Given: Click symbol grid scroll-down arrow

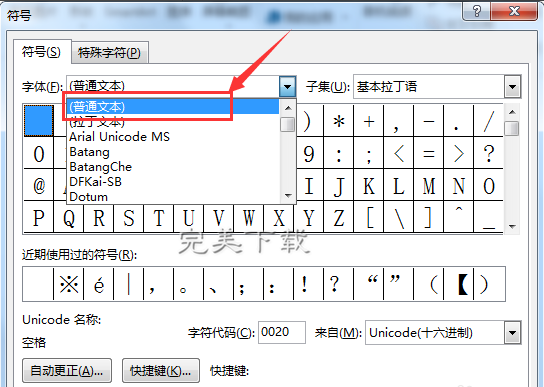Looking at the screenshot, I should click(512, 226).
